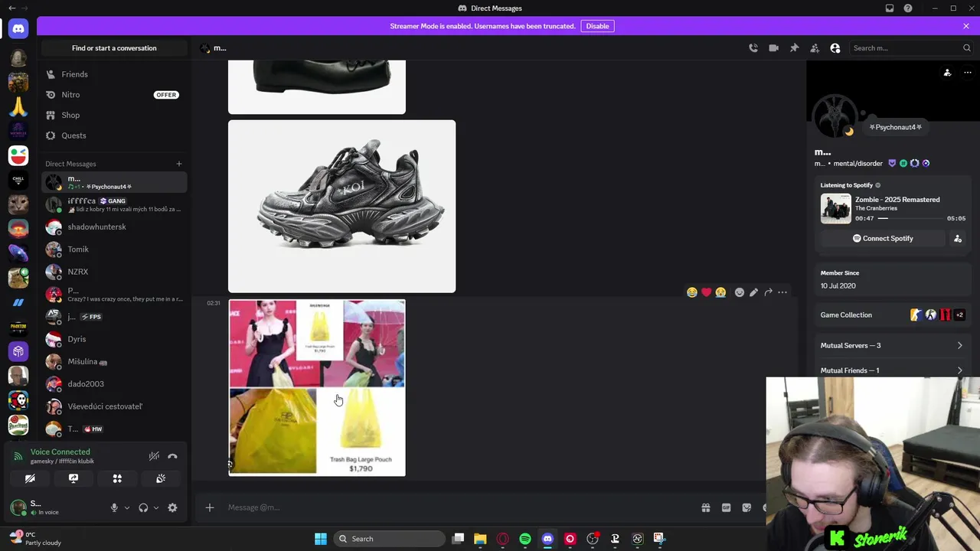The height and width of the screenshot is (551, 980).
Task: Toggle noise suppression in the voice panel
Action: (x=154, y=456)
